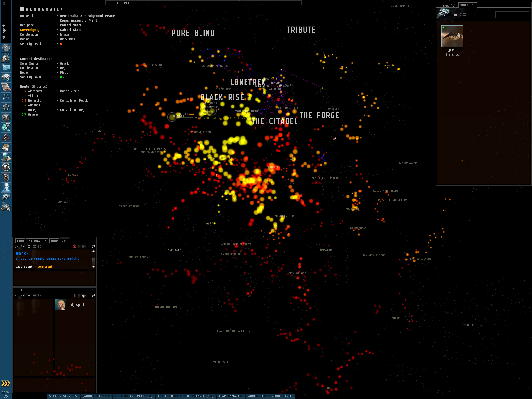This screenshot has width=532, height=399.
Task: Switch to the INTERNATION chat tab
Action: coord(37,241)
